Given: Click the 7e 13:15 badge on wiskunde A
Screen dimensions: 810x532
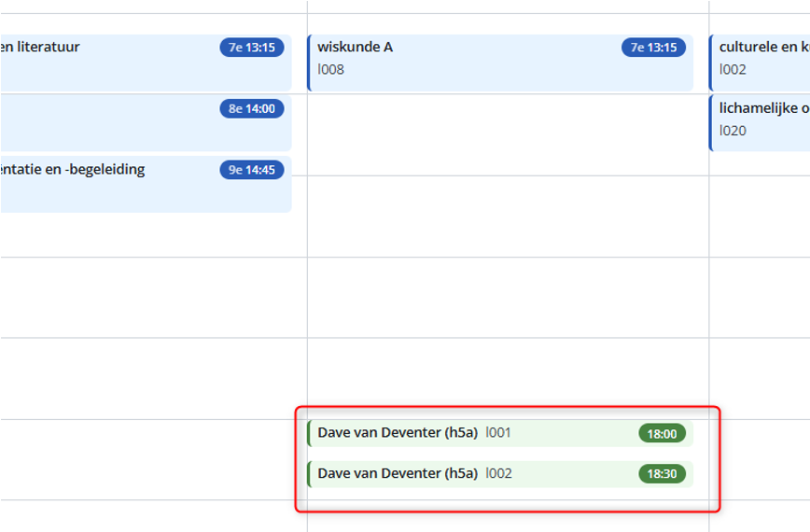Looking at the screenshot, I should [653, 48].
